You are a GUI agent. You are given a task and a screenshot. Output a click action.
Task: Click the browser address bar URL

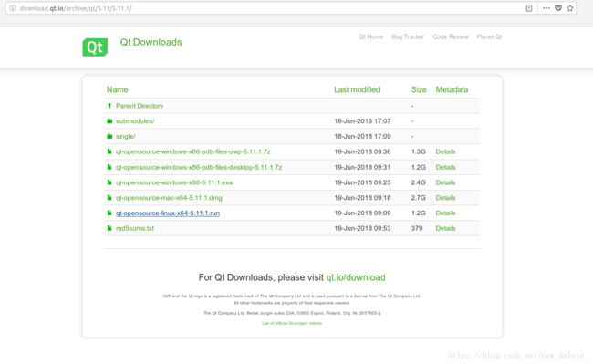pyautogui.click(x=76, y=8)
